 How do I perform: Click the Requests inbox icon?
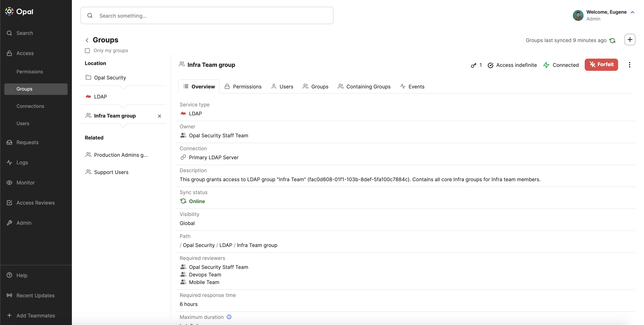[9, 143]
